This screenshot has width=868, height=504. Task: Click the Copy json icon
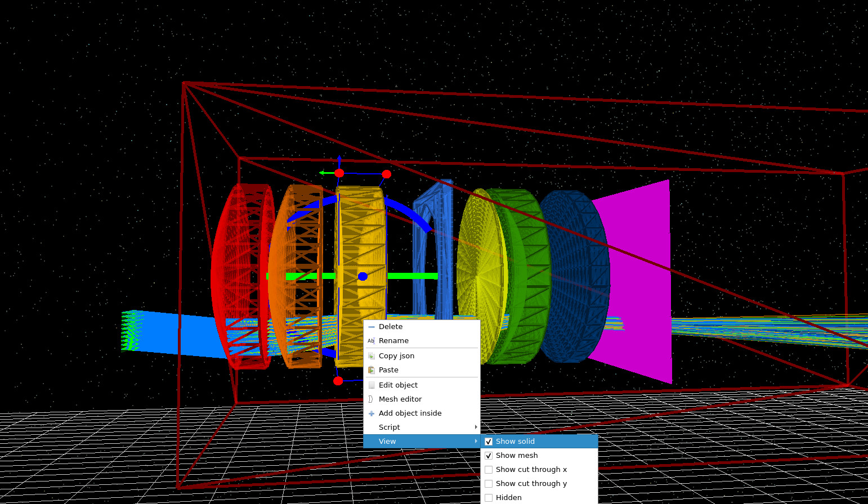click(372, 355)
